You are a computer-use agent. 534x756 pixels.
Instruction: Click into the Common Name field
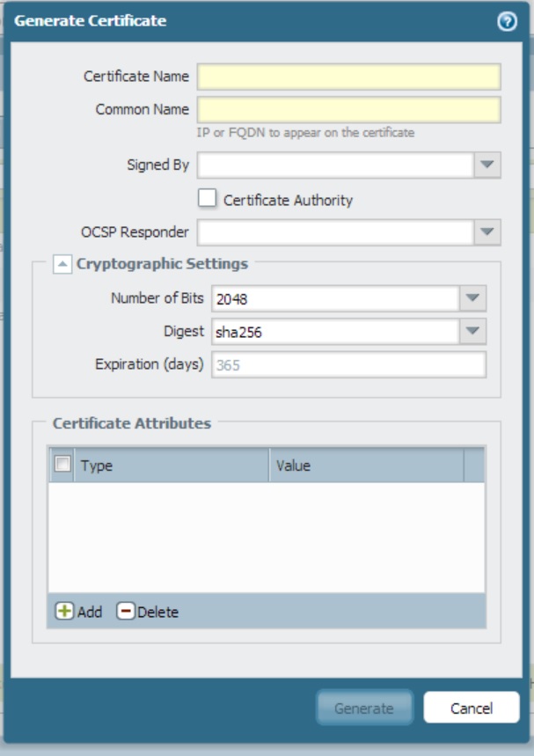pos(348,110)
